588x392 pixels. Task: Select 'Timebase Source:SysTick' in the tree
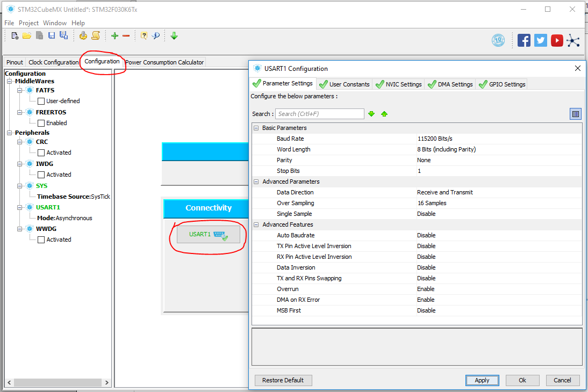[74, 197]
